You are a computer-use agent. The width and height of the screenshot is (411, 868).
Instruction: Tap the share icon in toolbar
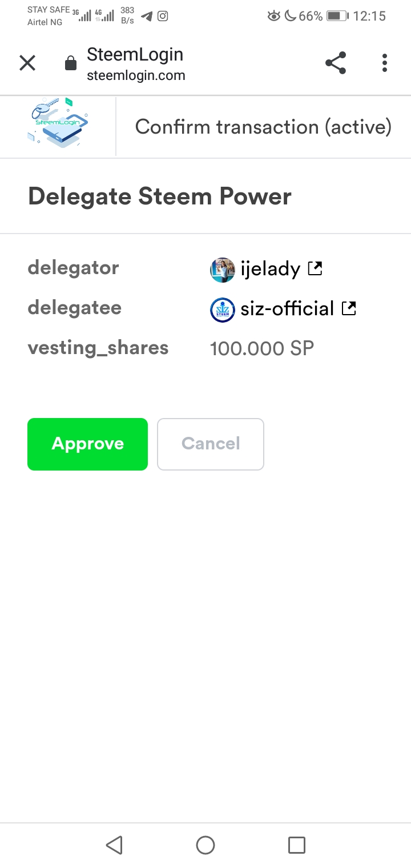tap(336, 63)
